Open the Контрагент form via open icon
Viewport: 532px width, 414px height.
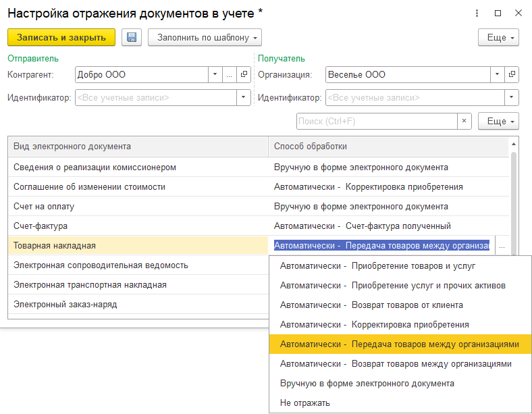(x=244, y=75)
